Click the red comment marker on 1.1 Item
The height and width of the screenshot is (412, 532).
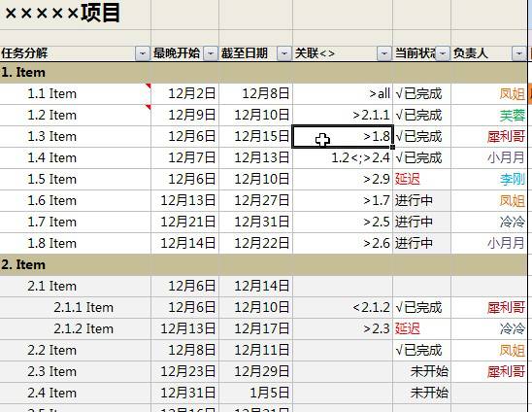(149, 86)
